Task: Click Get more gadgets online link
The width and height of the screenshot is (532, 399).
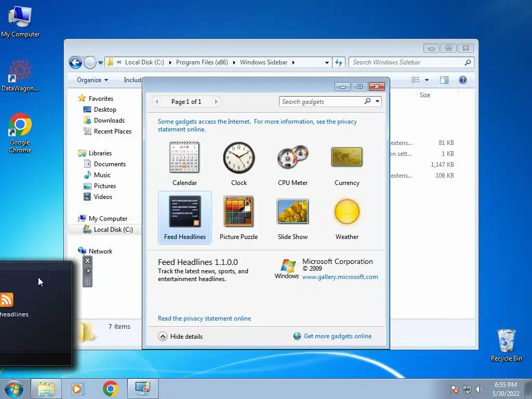Action: (338, 336)
